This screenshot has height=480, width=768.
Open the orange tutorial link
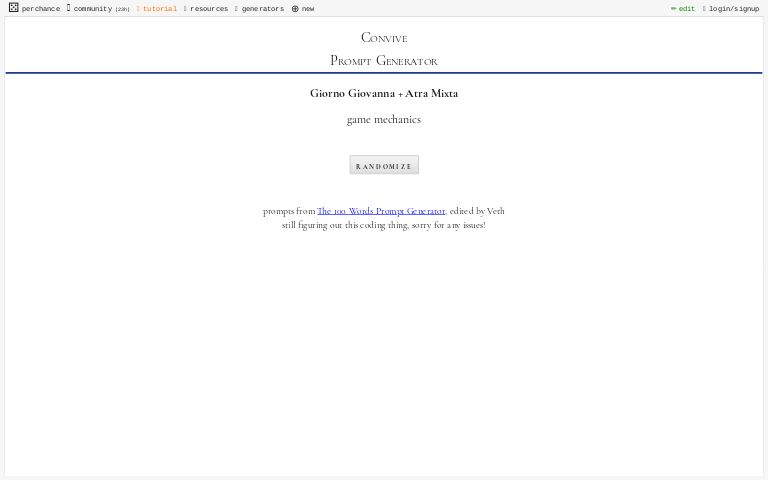tap(160, 9)
